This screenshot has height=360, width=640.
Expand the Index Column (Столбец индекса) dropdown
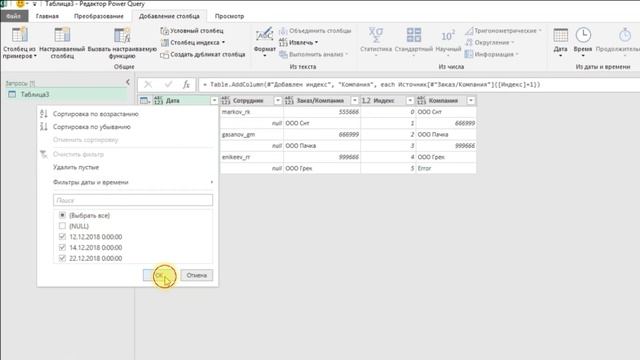223,42
